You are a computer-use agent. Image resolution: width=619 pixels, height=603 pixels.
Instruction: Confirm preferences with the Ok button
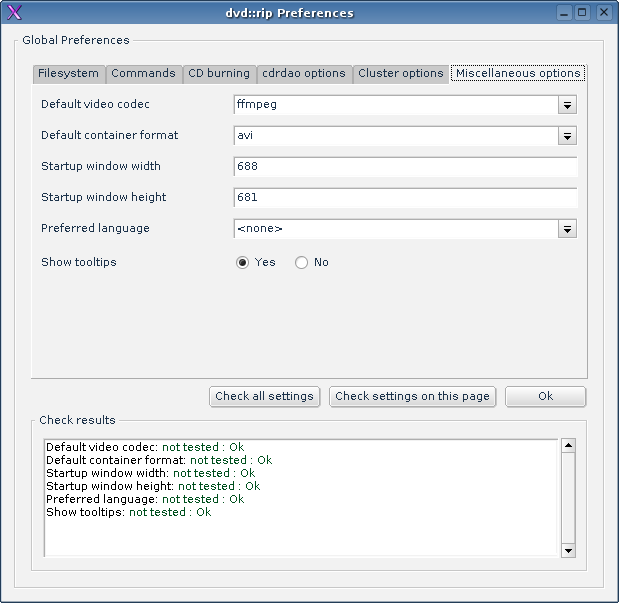click(x=546, y=396)
